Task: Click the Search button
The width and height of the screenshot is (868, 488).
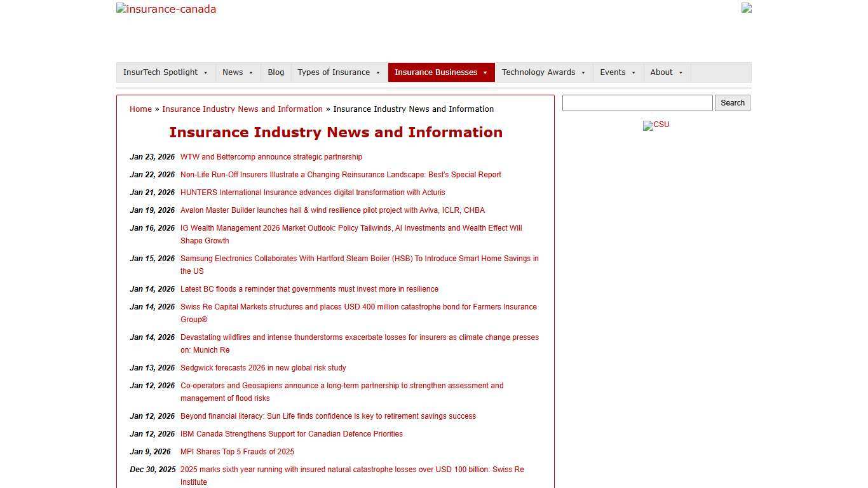Action: point(732,102)
